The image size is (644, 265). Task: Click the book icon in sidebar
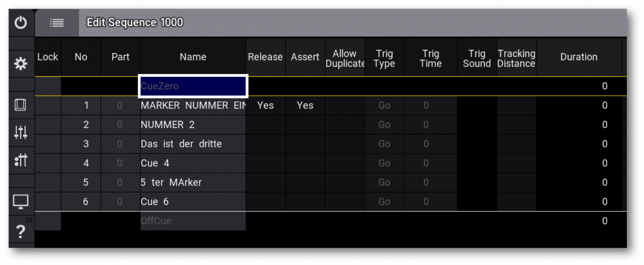pos(21,105)
